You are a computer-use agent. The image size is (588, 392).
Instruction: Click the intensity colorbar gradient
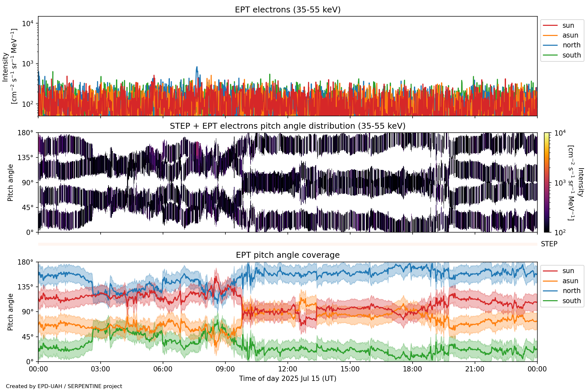coord(547,182)
